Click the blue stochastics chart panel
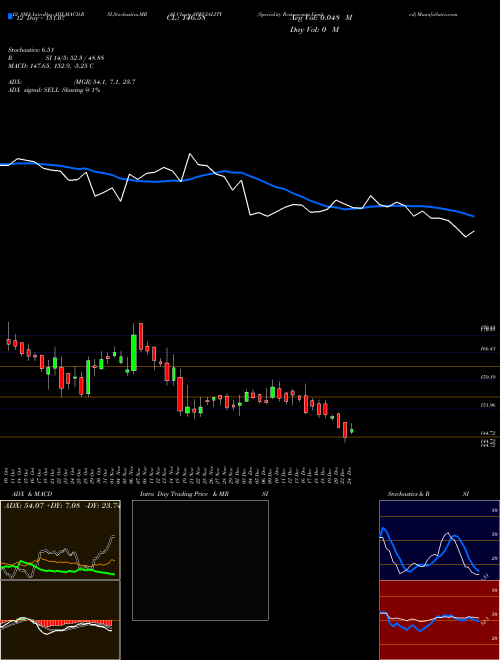The image size is (500, 660). tap(439, 540)
